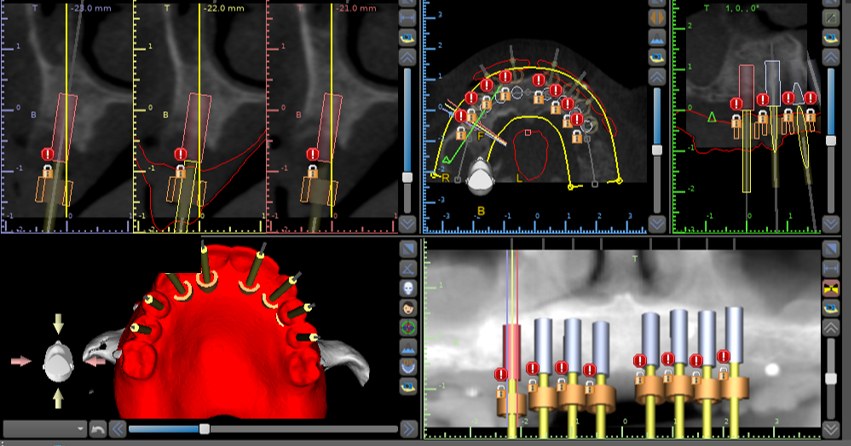Show skull bone rendering in 3D view

coord(408,288)
